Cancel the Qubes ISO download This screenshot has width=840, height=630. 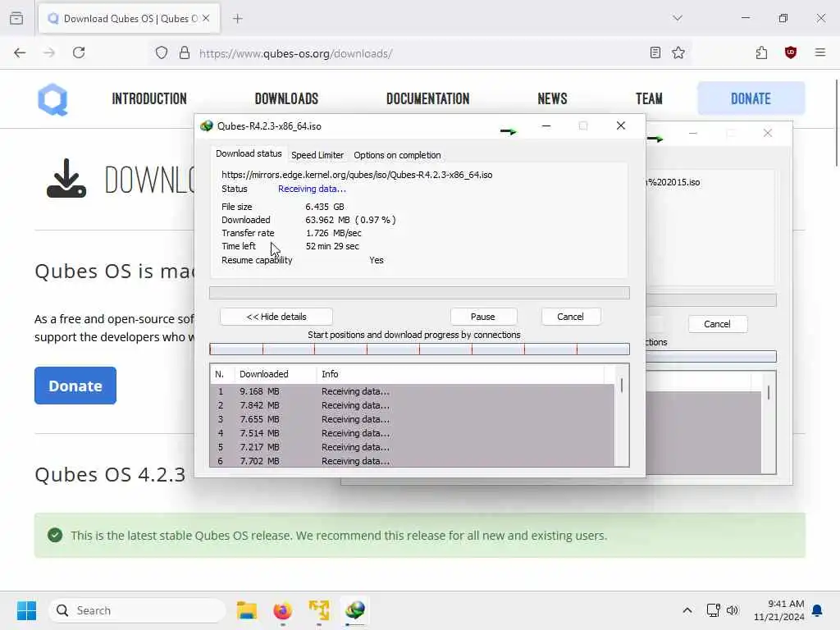pyautogui.click(x=570, y=317)
